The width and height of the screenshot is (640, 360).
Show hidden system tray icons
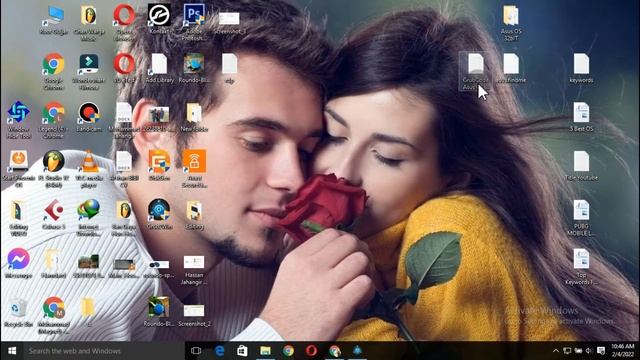[556, 351]
